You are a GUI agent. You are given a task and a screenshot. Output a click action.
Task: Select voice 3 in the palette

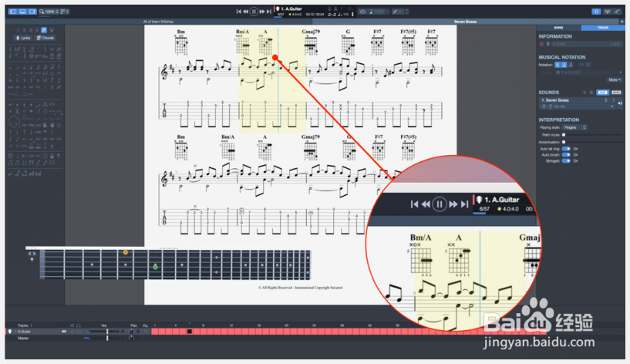pyautogui.click(x=31, y=30)
